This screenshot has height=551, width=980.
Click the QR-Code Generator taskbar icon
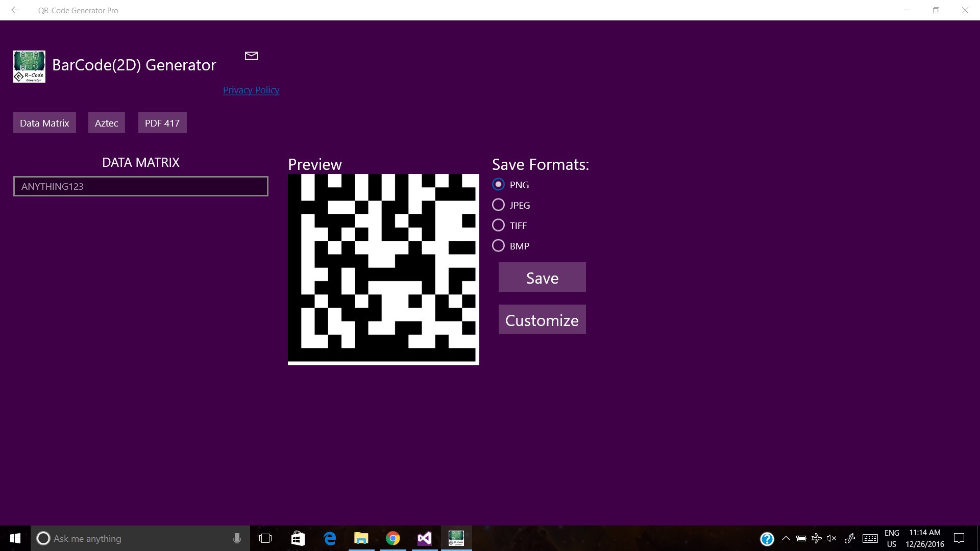[x=456, y=538]
